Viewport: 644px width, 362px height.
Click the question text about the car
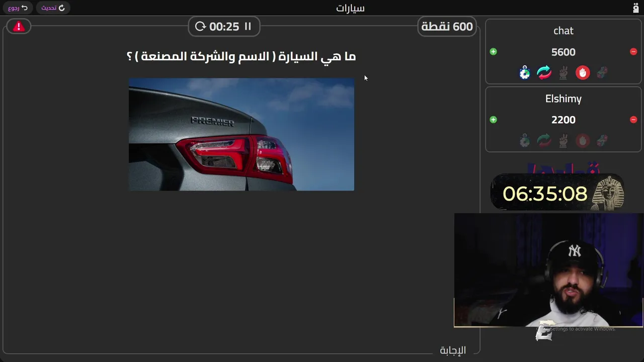pyautogui.click(x=242, y=56)
